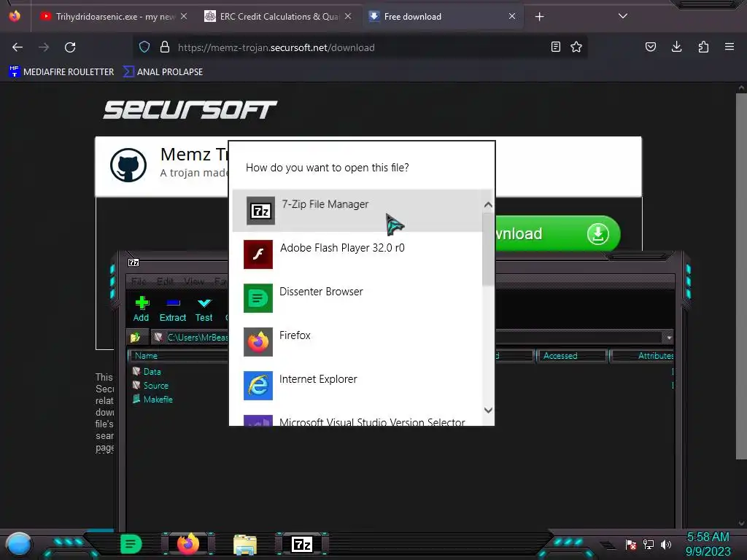Open the Source folder in 7-Zip list
This screenshot has height=560, width=747.
pyautogui.click(x=150, y=385)
